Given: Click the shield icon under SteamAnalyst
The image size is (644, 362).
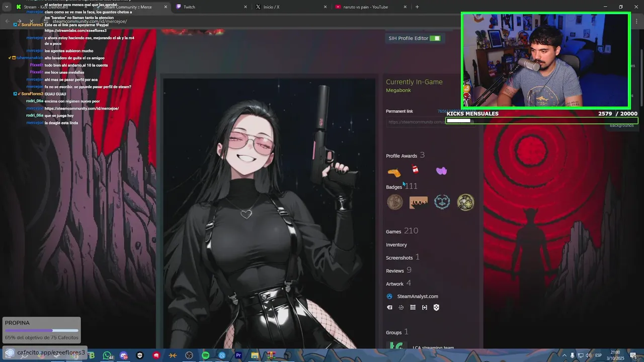Looking at the screenshot, I should click(436, 307).
